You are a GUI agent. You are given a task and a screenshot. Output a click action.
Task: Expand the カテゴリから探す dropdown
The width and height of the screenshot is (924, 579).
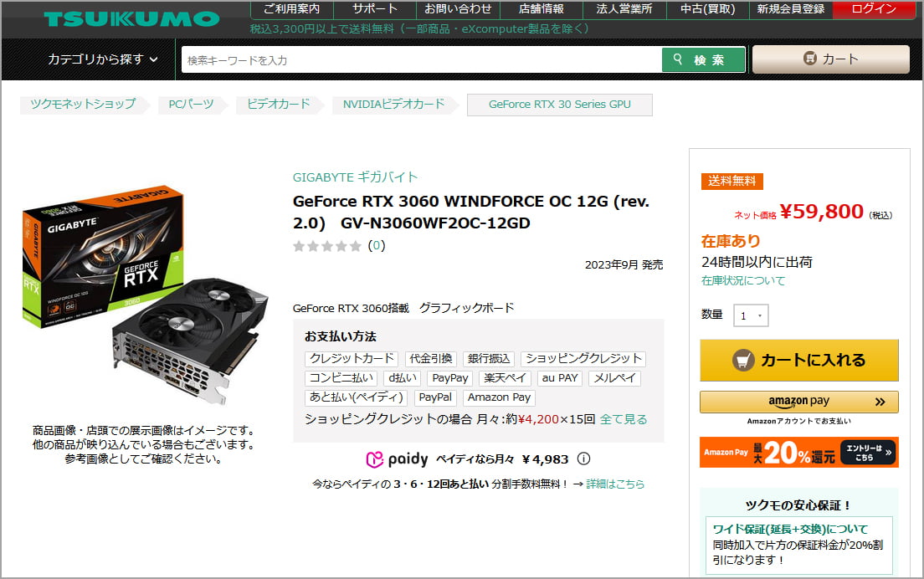pos(103,59)
